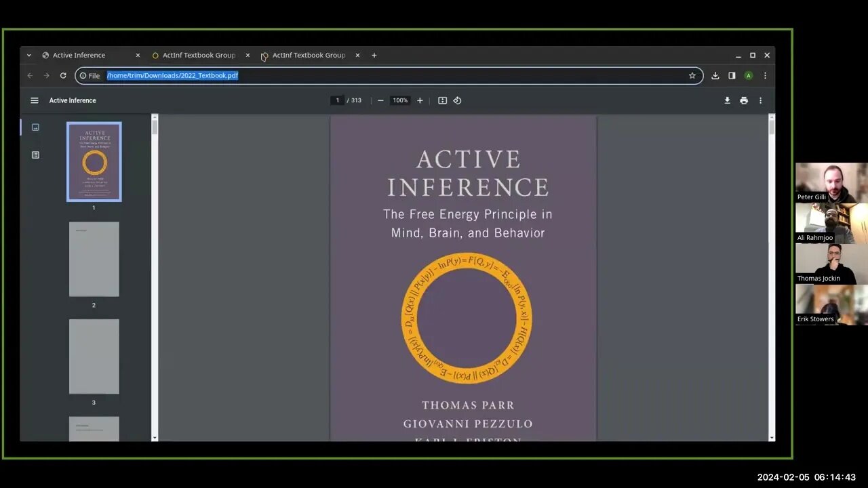Show page thumbnails in the sidebar

pyautogui.click(x=35, y=127)
